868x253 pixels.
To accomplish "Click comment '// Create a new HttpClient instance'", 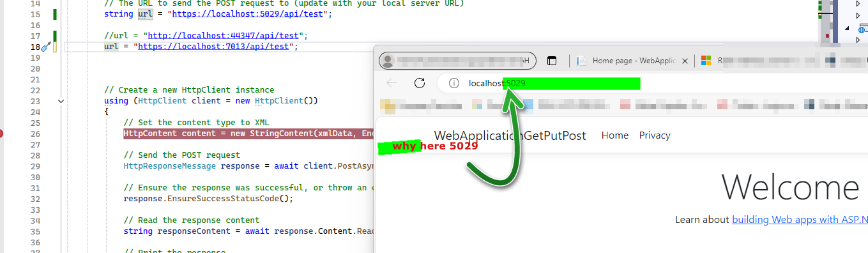I will tap(189, 90).
